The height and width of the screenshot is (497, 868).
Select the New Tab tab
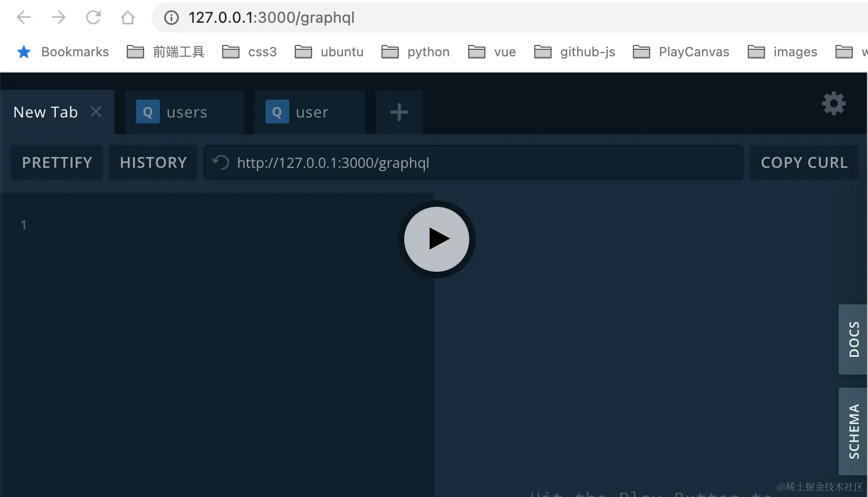point(57,112)
